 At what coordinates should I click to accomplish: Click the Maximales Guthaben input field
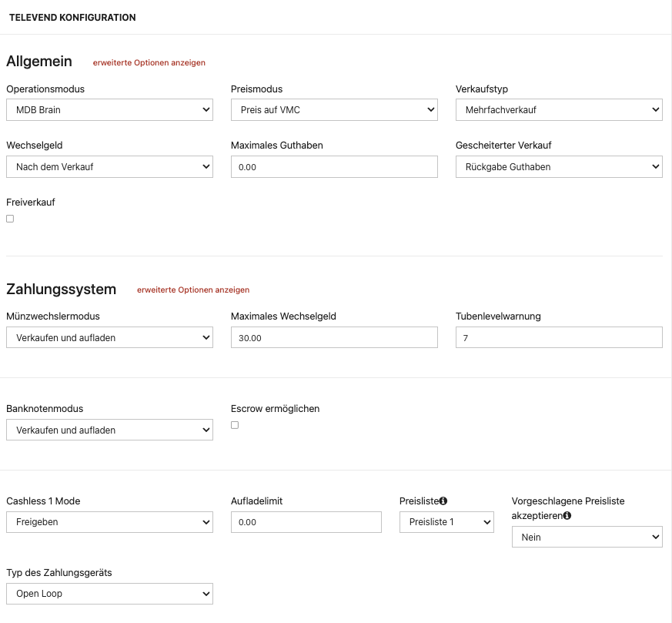pos(334,167)
